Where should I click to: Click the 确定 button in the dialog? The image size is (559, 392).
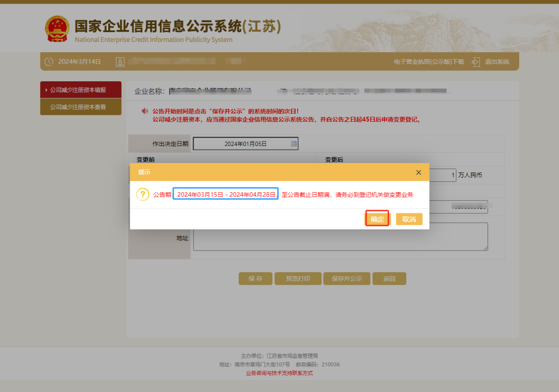click(x=377, y=219)
